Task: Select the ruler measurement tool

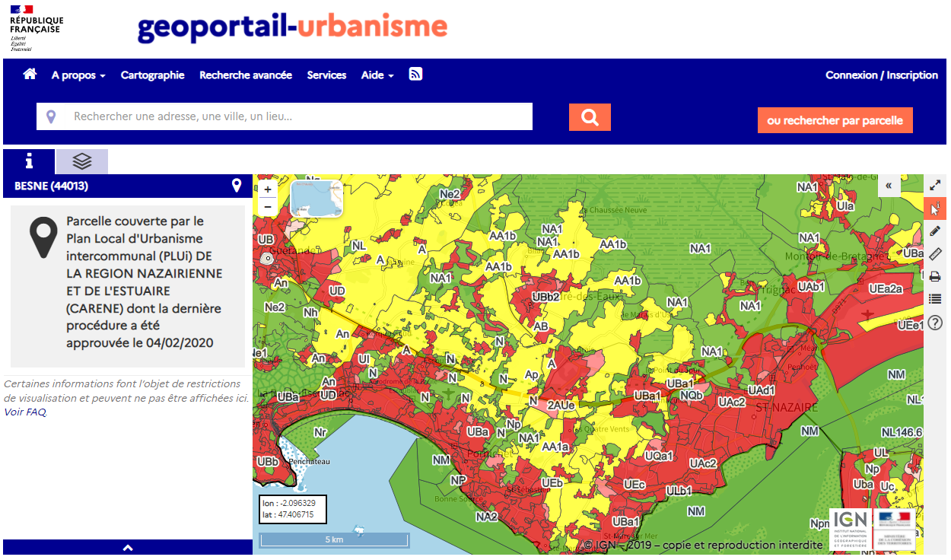Action: pos(935,253)
